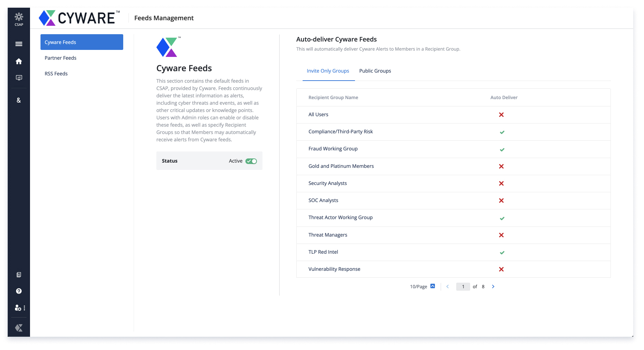Viewport: 644px width, 350px height.
Task: Toggle auto deliver for TLP Red Intel
Action: (502, 253)
